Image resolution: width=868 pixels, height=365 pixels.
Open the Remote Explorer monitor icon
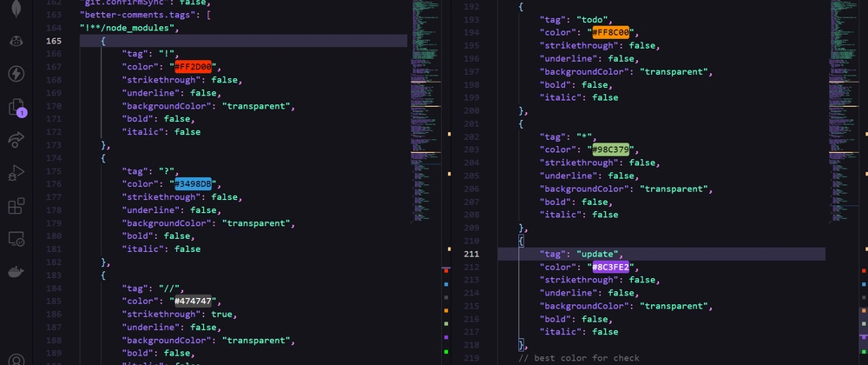(16, 239)
